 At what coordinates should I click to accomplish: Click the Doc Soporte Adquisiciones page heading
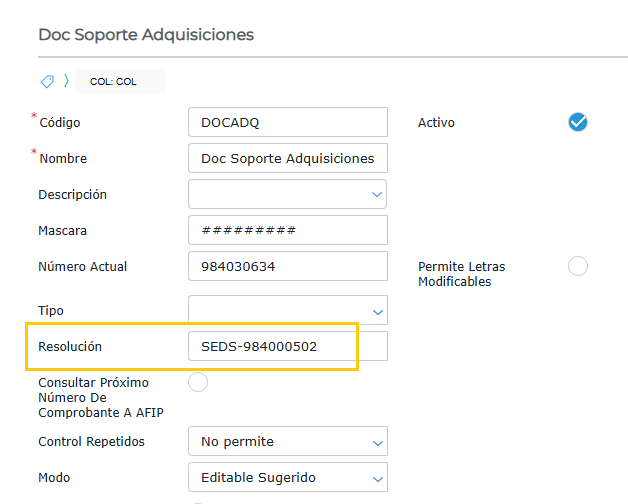146,35
